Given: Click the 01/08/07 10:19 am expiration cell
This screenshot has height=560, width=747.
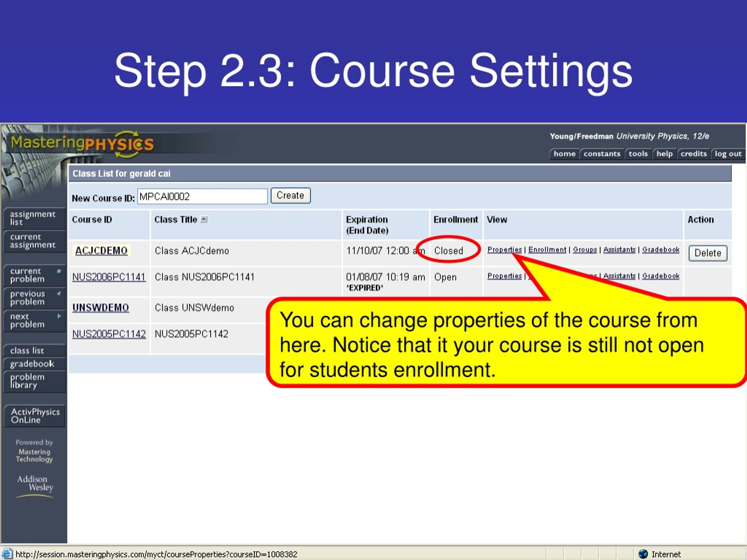Looking at the screenshot, I should 385,277.
